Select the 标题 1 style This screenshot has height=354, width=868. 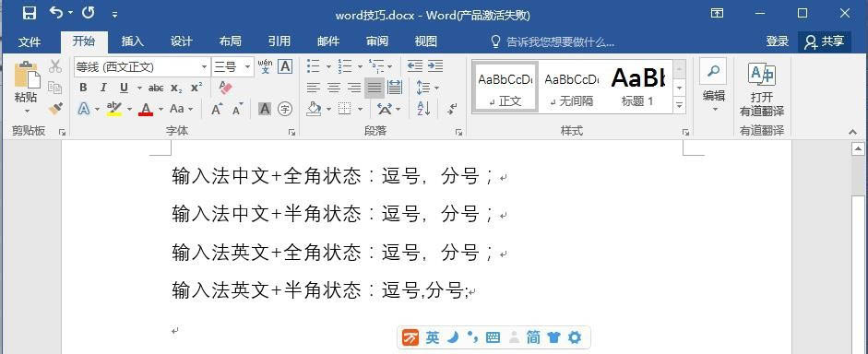pos(637,88)
